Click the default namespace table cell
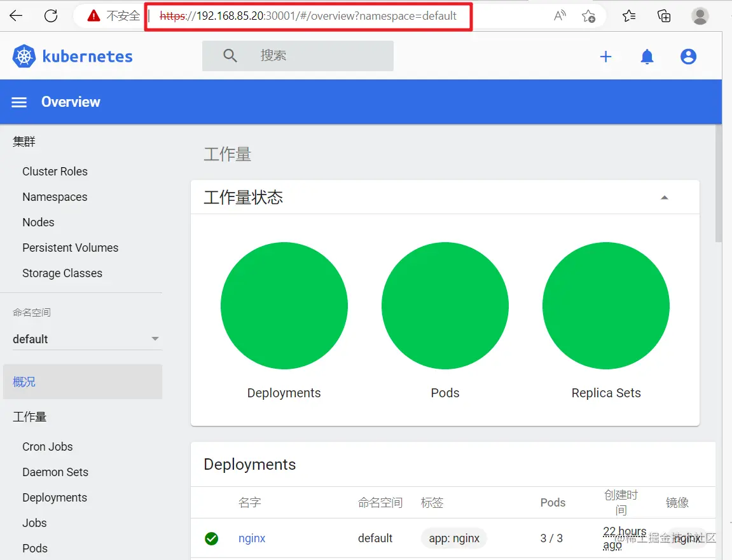This screenshot has height=560, width=732. (x=375, y=538)
